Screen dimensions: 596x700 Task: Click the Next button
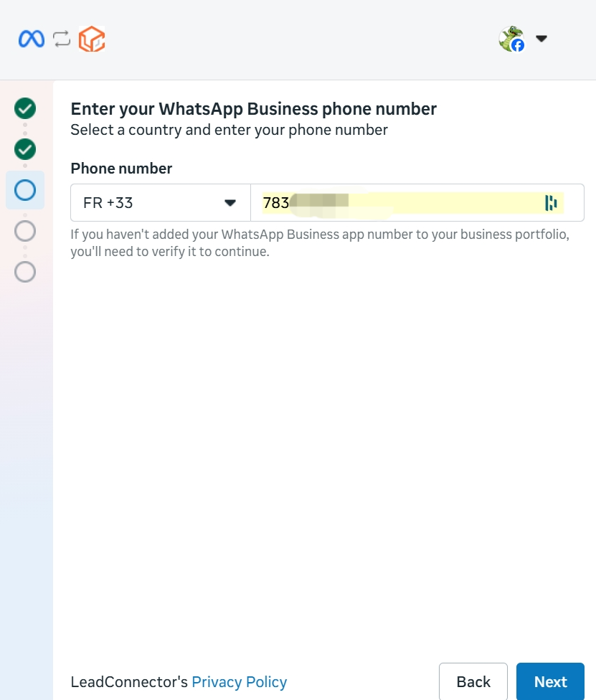551,681
